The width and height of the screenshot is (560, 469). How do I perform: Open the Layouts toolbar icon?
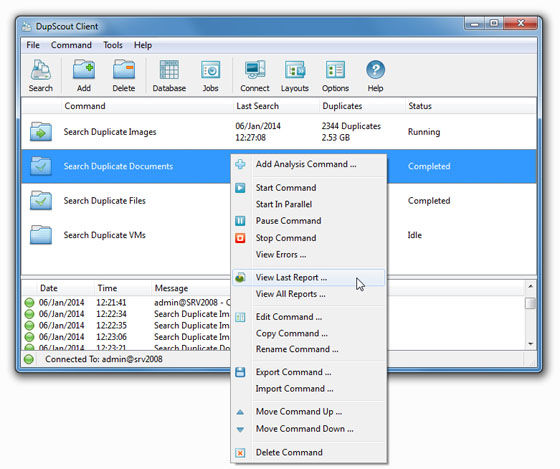pyautogui.click(x=295, y=76)
